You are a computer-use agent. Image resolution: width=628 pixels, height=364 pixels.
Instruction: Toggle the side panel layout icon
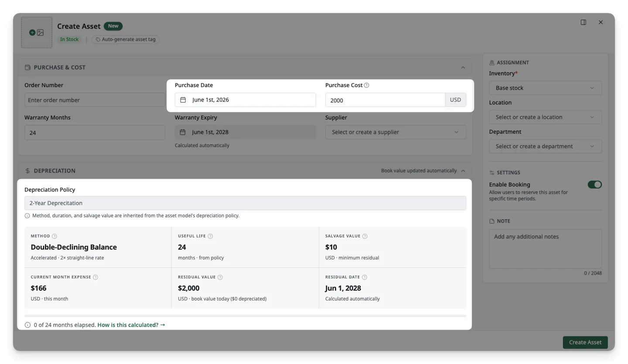coord(584,22)
